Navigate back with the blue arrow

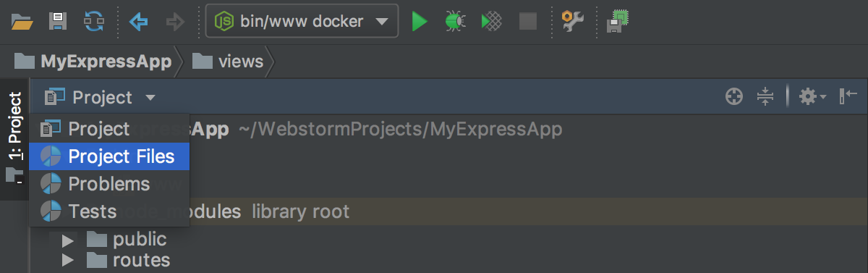[x=138, y=22]
